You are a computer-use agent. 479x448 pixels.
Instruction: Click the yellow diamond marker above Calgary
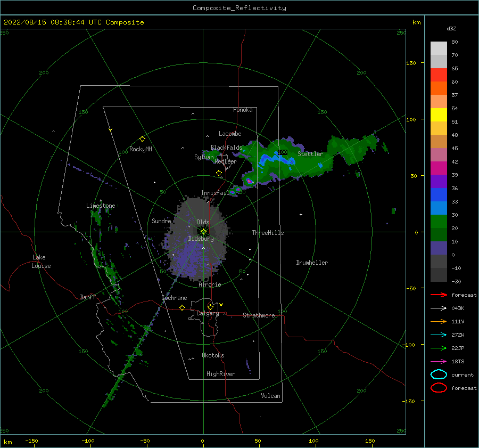pyautogui.click(x=210, y=307)
